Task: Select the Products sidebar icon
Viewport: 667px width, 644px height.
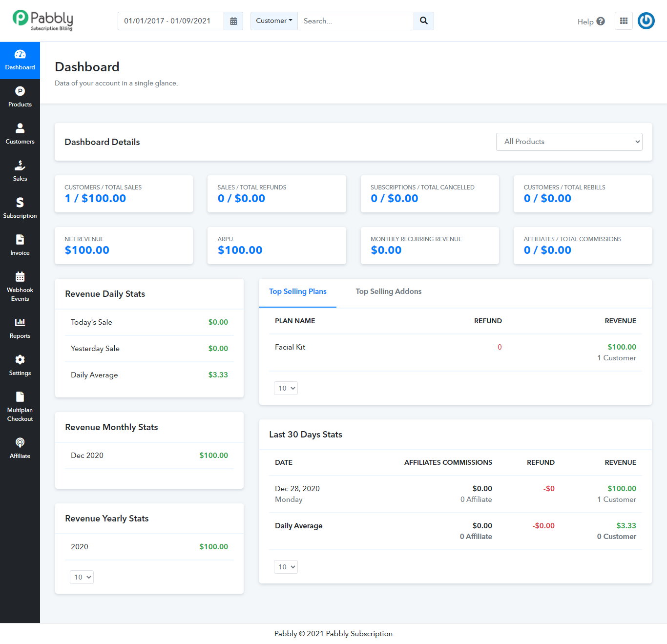Action: tap(20, 96)
